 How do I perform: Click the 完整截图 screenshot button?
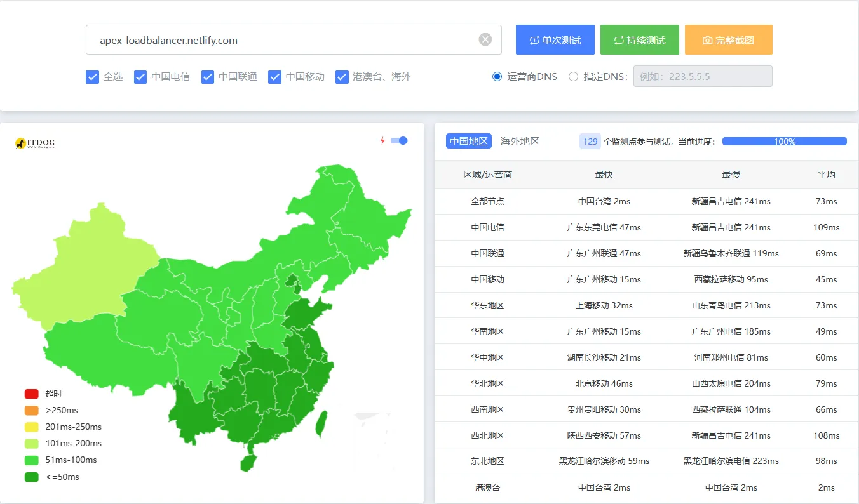[x=728, y=40]
